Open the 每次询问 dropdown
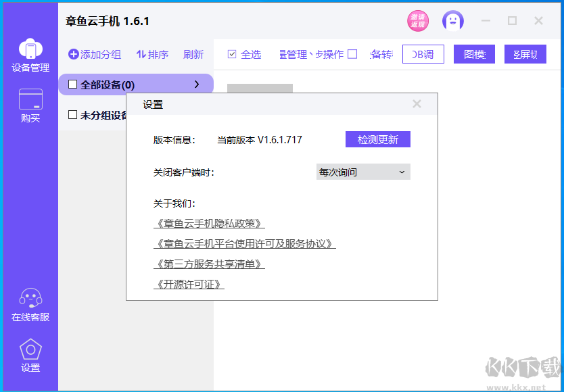Image resolution: width=564 pixels, height=392 pixels. [x=362, y=172]
